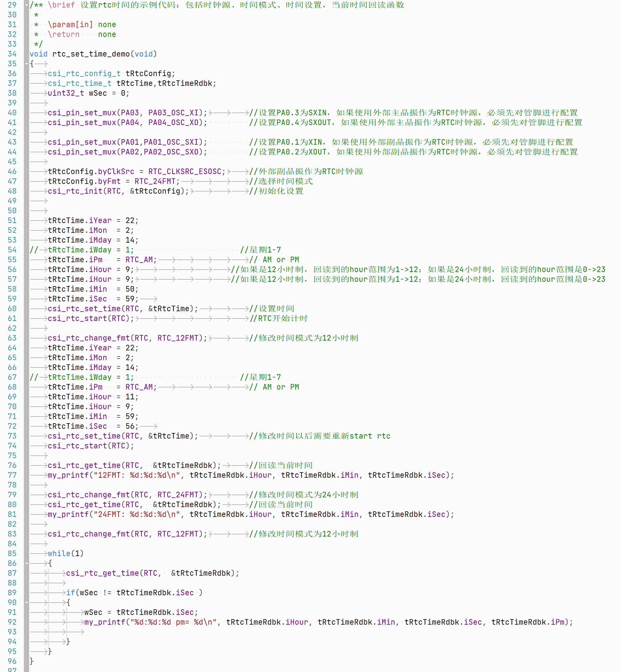Click line number 34 in the gutter
Image resolution: width=621 pixels, height=672 pixels.
[12, 54]
